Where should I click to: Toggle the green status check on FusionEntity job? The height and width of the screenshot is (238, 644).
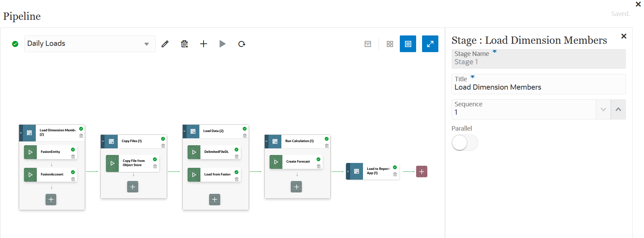tap(73, 149)
